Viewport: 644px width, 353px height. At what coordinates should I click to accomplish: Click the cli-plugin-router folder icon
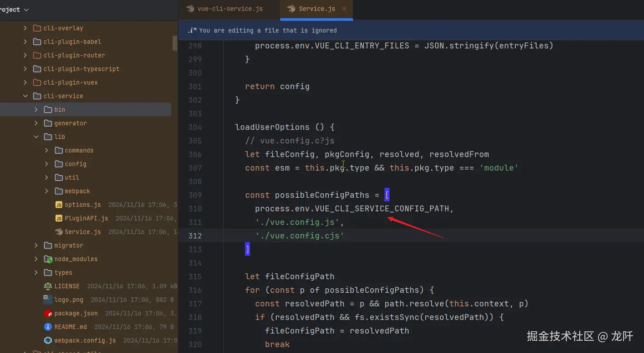[x=37, y=55]
